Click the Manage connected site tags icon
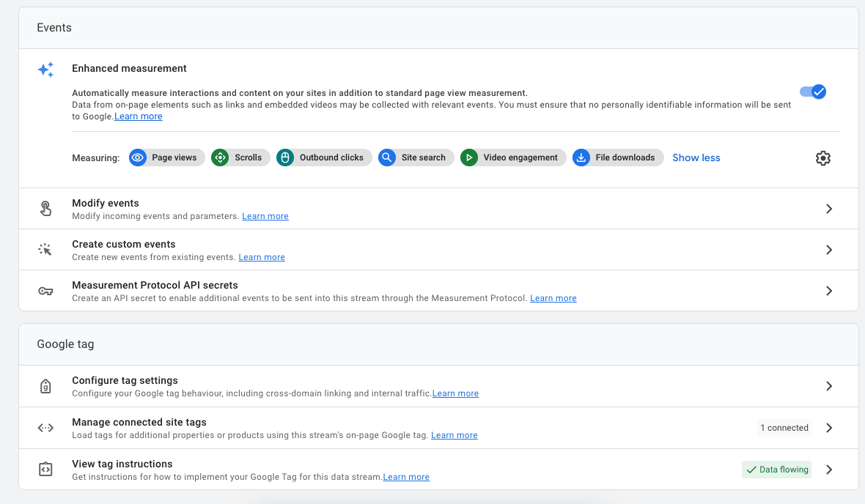Screen dimensions: 865x504 point(45,428)
